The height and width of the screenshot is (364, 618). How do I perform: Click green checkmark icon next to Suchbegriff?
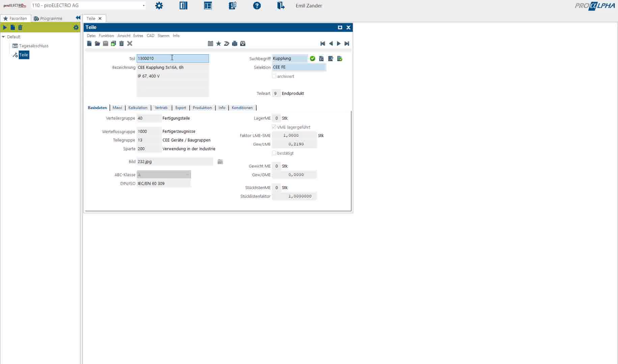pyautogui.click(x=313, y=59)
